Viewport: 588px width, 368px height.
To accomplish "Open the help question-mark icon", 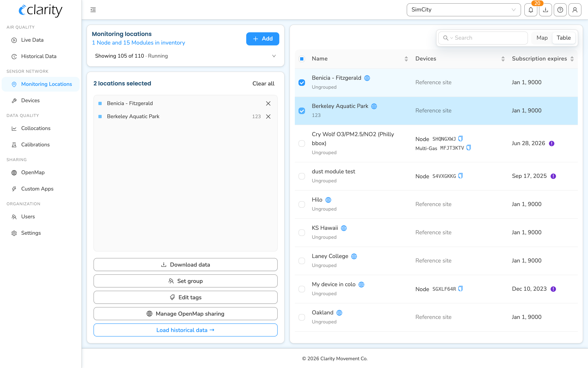I will point(560,10).
